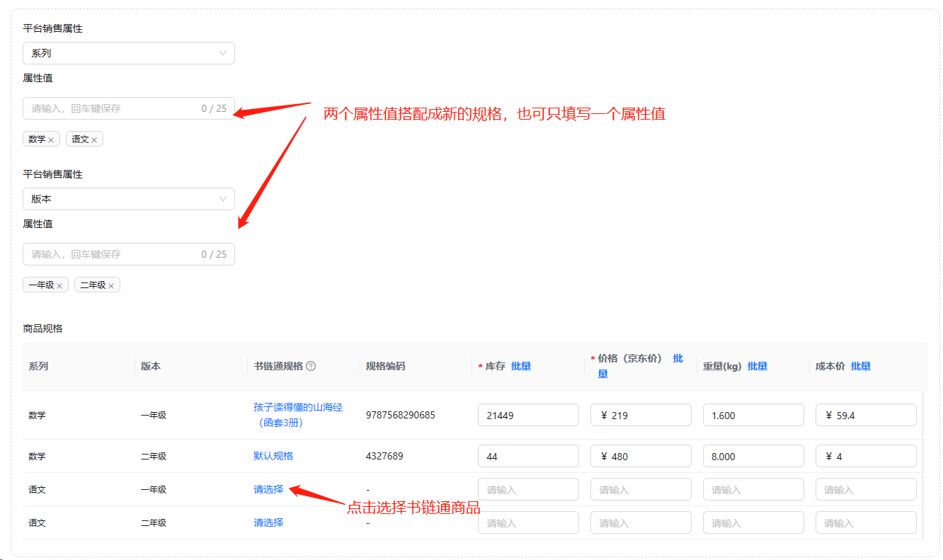Click weight input in 语文 一年级 row
The width and height of the screenshot is (943, 560).
(x=753, y=489)
